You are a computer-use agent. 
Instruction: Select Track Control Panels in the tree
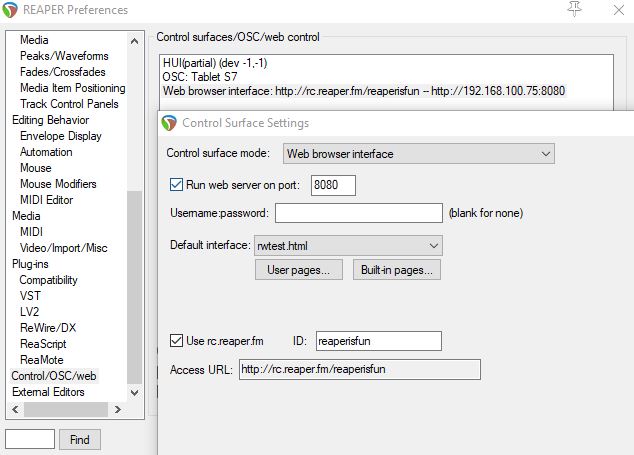[x=69, y=104]
